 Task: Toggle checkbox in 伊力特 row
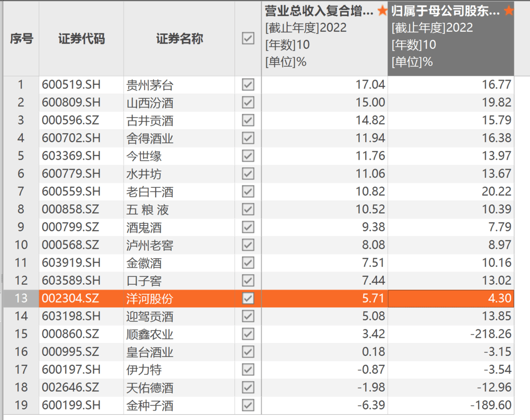(248, 370)
